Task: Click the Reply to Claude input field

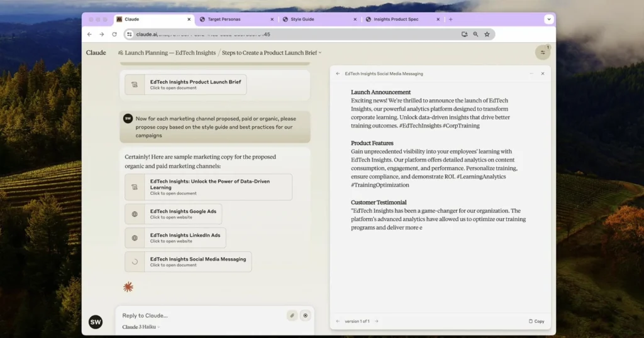Action: coord(201,315)
